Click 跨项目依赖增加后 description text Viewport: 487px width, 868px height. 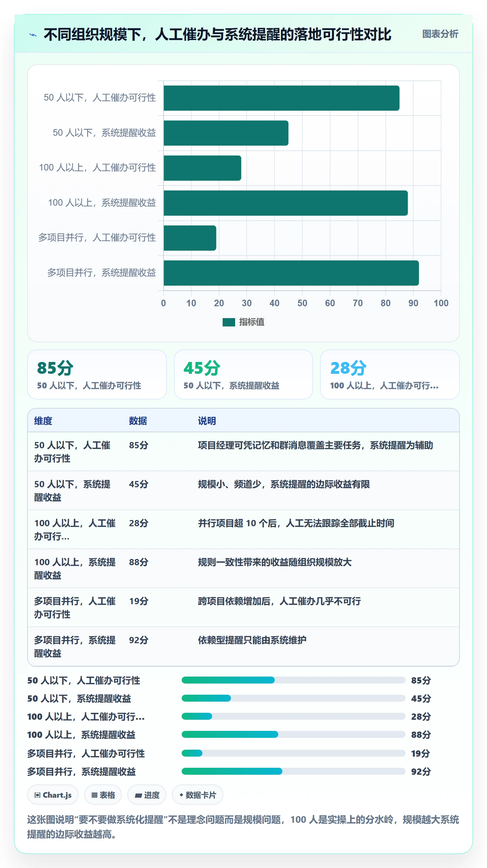(x=279, y=601)
